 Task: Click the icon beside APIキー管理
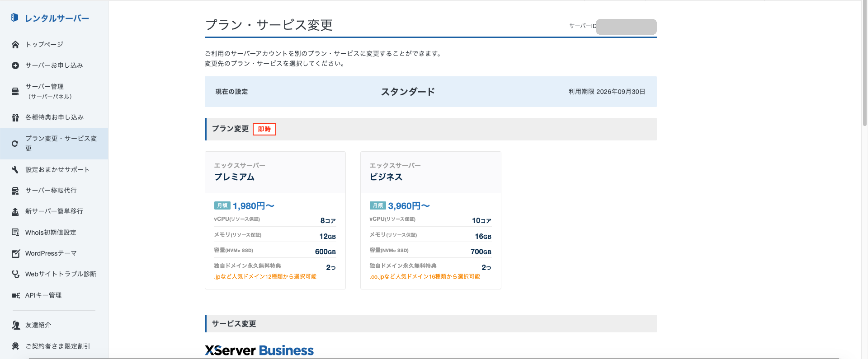click(15, 295)
